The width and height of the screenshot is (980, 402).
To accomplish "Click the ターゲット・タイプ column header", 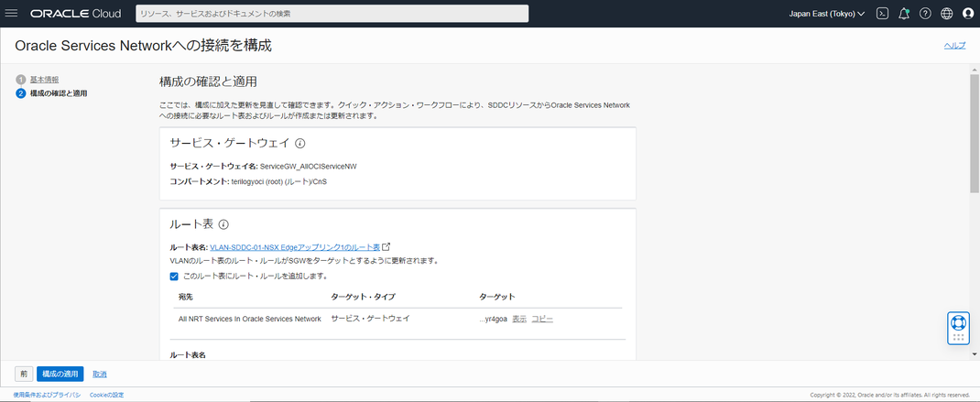I will pyautogui.click(x=363, y=297).
